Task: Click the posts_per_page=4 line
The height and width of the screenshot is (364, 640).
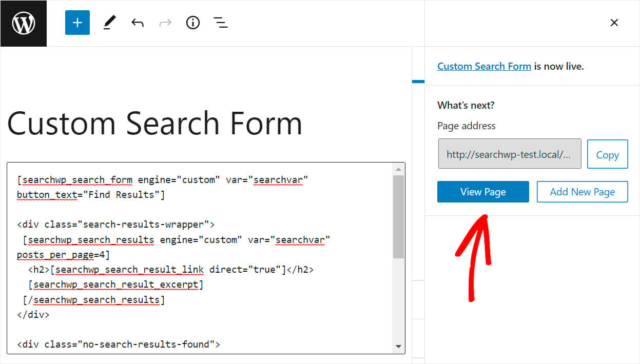Action: tap(63, 255)
